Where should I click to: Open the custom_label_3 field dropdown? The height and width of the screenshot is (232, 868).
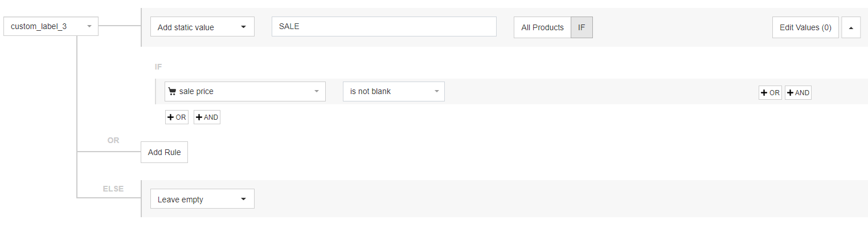pos(51,26)
